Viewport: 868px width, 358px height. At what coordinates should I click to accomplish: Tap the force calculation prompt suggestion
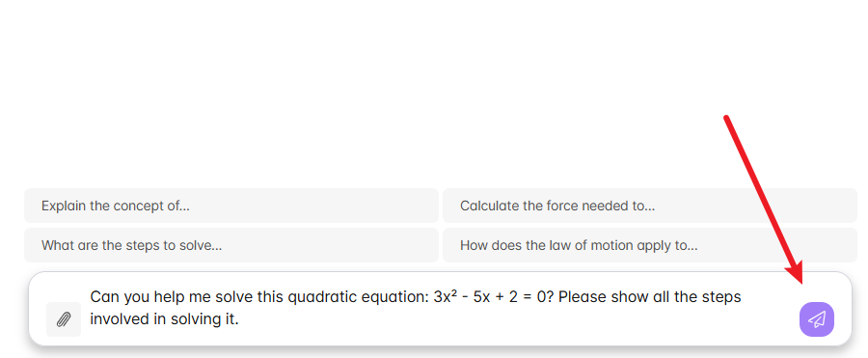tap(650, 206)
